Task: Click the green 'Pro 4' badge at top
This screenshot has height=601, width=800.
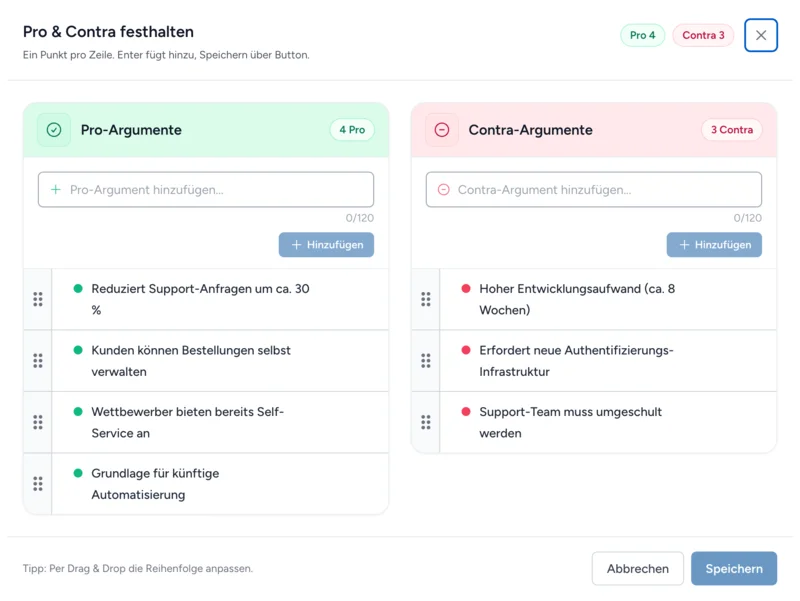Action: (643, 36)
